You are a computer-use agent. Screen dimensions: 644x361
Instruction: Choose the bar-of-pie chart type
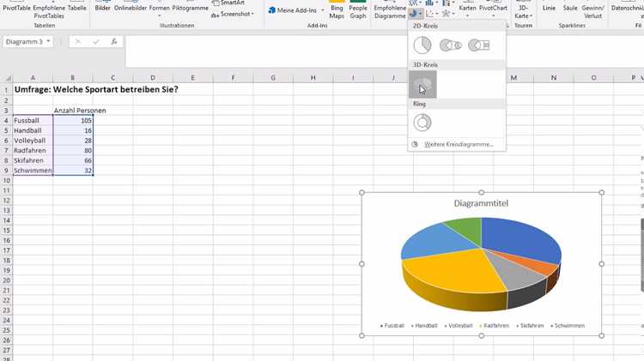[x=479, y=45]
